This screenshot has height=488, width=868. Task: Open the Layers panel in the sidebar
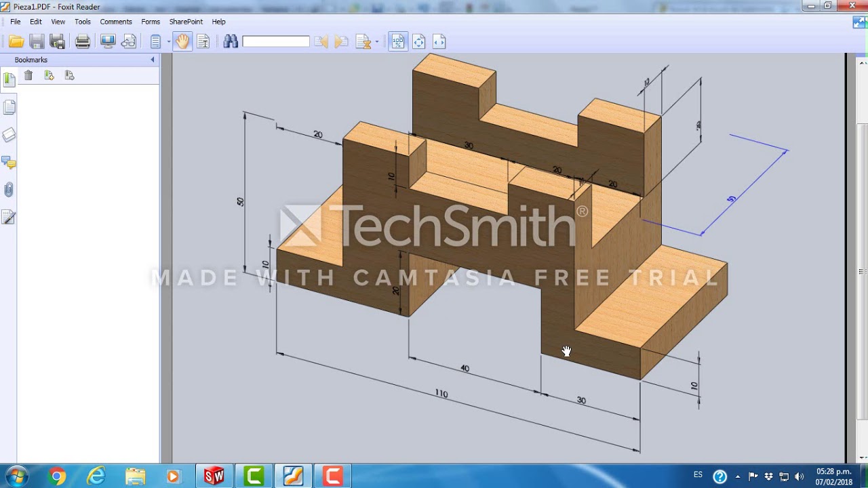click(x=9, y=135)
